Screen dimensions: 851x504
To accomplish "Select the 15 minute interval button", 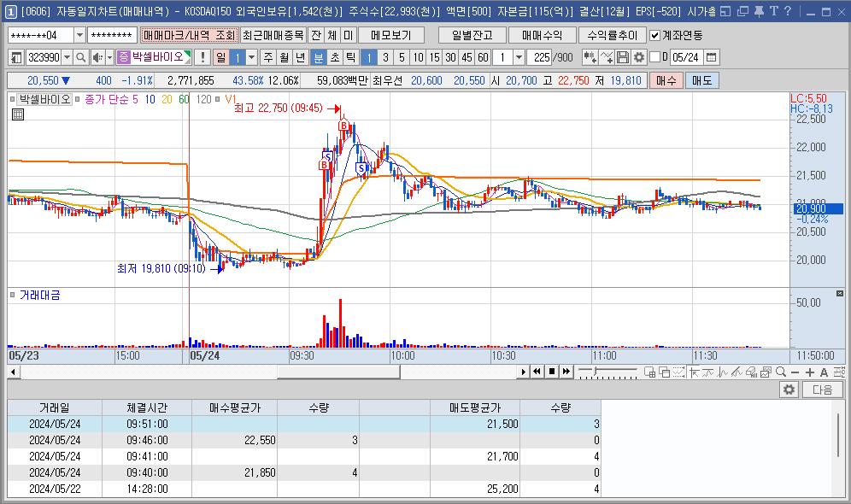I will point(435,57).
